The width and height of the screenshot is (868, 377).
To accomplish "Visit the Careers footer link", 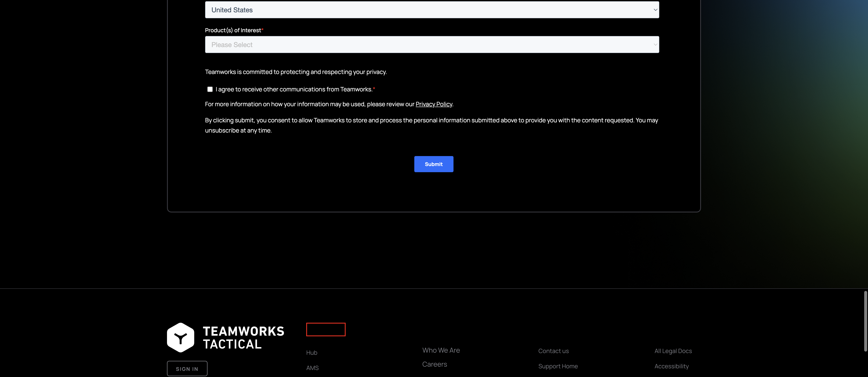I will [x=434, y=364].
